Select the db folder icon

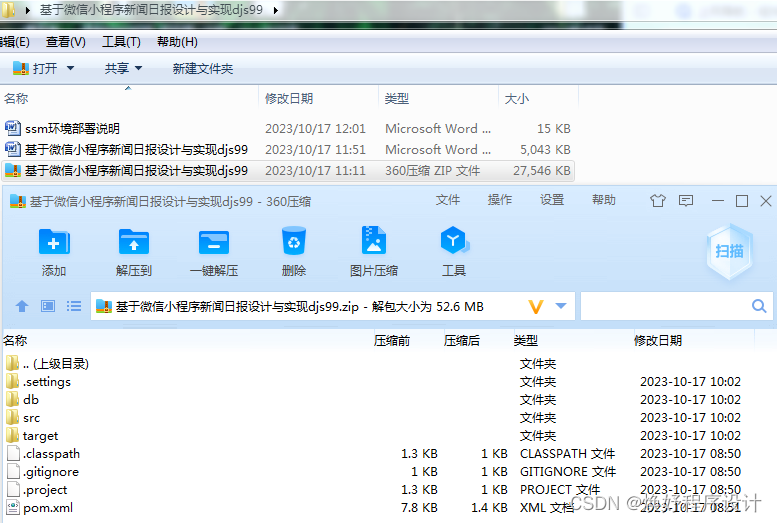pyautogui.click(x=13, y=399)
